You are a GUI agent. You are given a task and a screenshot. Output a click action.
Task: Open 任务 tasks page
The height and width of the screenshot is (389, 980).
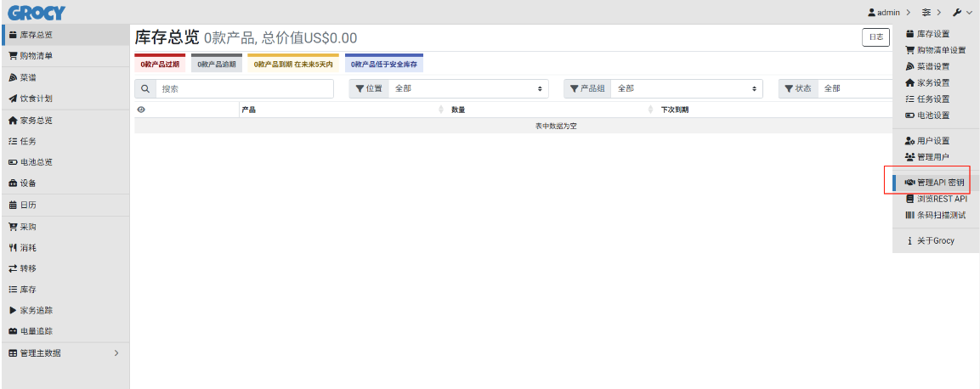65,142
